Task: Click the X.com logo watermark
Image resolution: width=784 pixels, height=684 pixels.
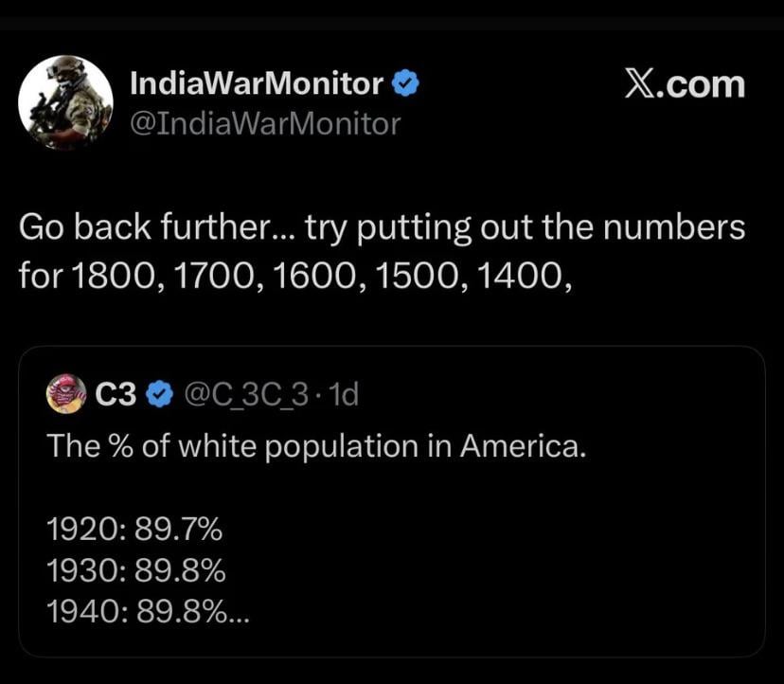Action: (685, 84)
